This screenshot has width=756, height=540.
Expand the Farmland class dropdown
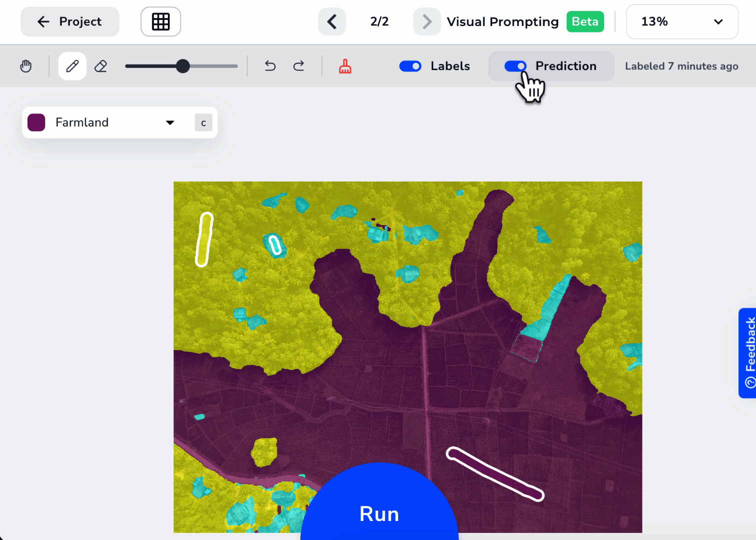pyautogui.click(x=170, y=122)
